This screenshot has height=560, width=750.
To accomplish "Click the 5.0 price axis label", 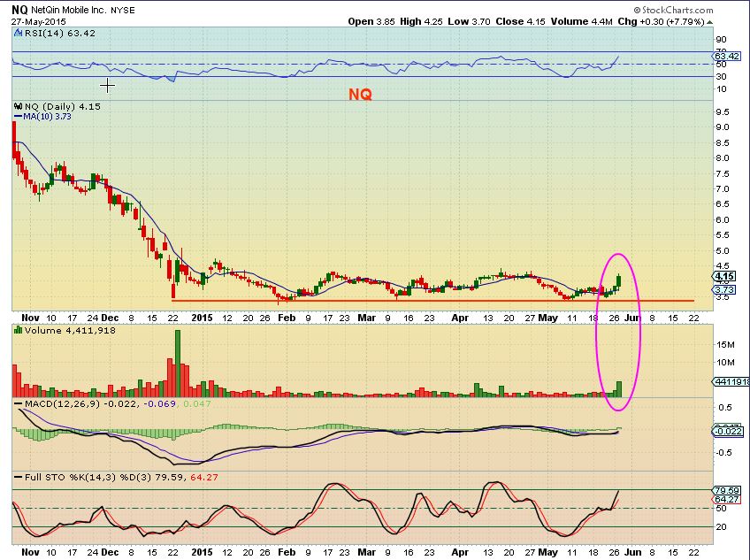I will coord(723,250).
